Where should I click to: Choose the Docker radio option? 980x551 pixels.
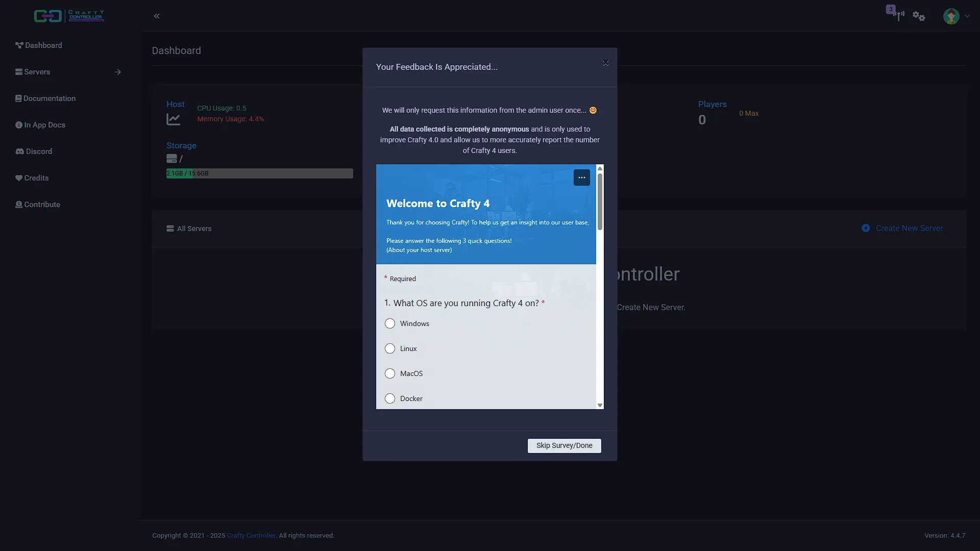coord(390,398)
